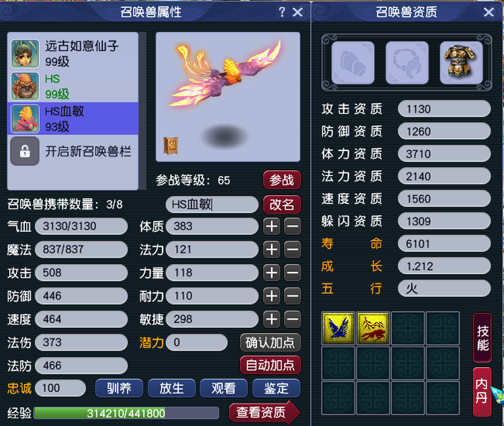504x426 pixels.
Task: Switch to the 技能 tab
Action: (x=482, y=338)
